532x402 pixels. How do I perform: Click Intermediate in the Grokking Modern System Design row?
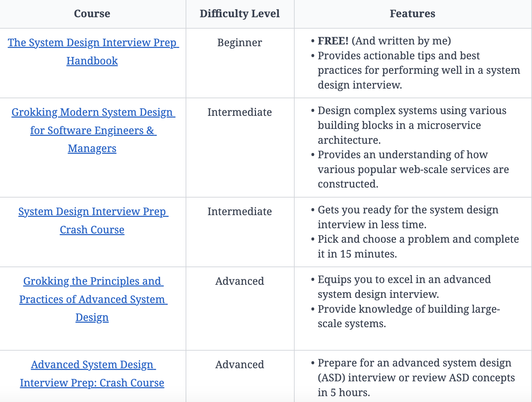click(239, 112)
